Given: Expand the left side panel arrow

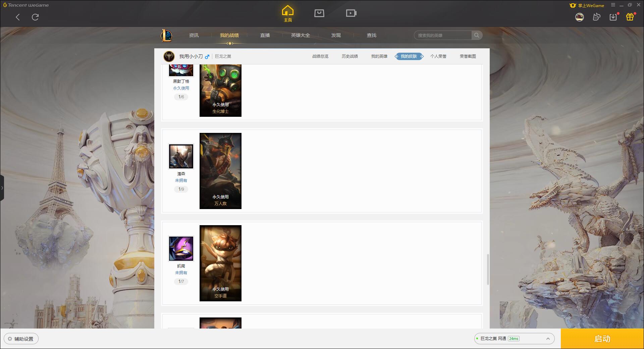Looking at the screenshot, I should [2, 188].
